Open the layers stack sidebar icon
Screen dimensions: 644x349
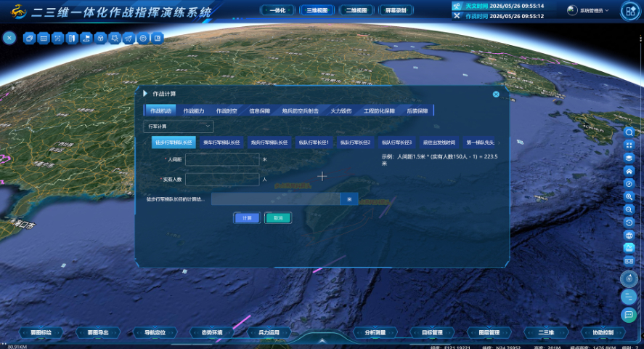pos(629,158)
